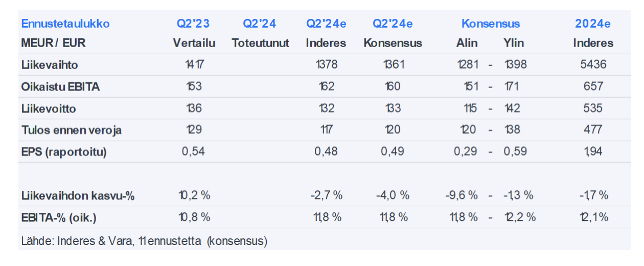Viewport: 644px width, 266px height.
Task: Select the EBITA-% (oik.) row label
Action: [x=59, y=217]
